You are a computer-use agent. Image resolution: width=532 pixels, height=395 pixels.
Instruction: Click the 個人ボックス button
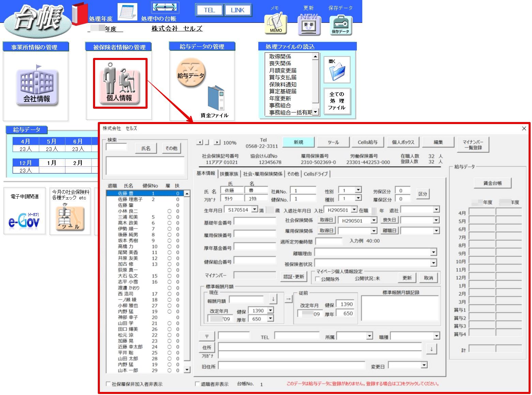(x=403, y=142)
